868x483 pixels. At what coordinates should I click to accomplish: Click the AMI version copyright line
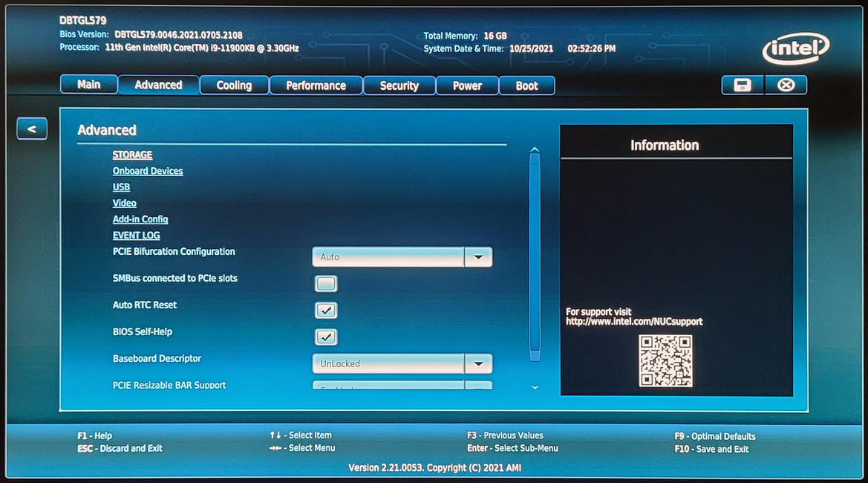click(x=434, y=467)
